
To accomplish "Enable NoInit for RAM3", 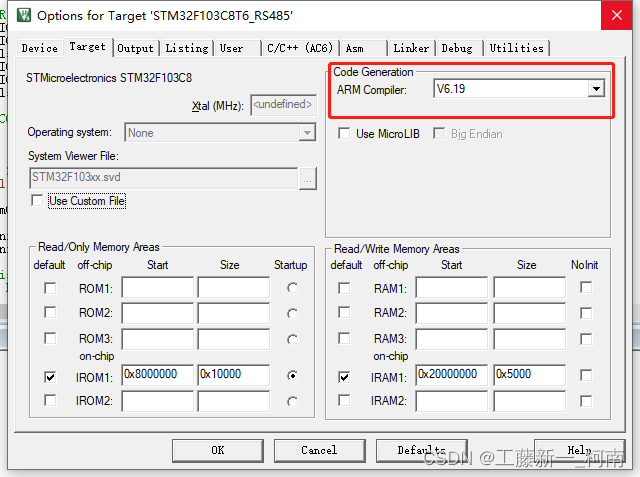I will point(586,339).
